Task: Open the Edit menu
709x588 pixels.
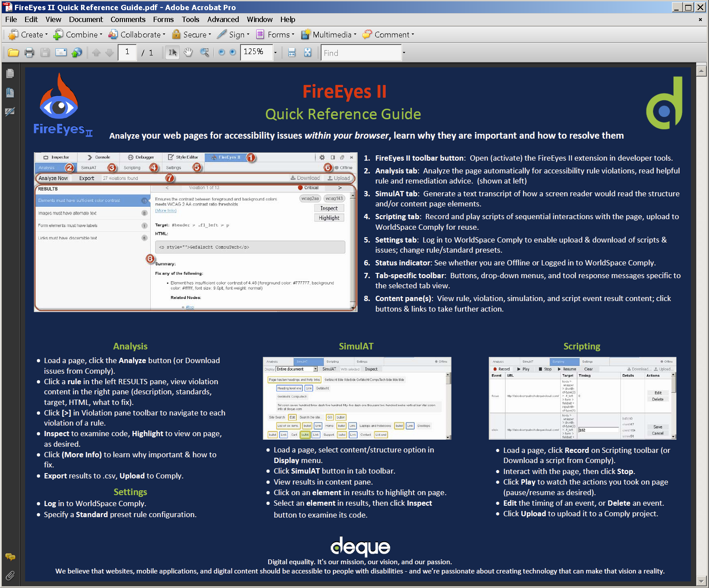Action: [x=31, y=19]
